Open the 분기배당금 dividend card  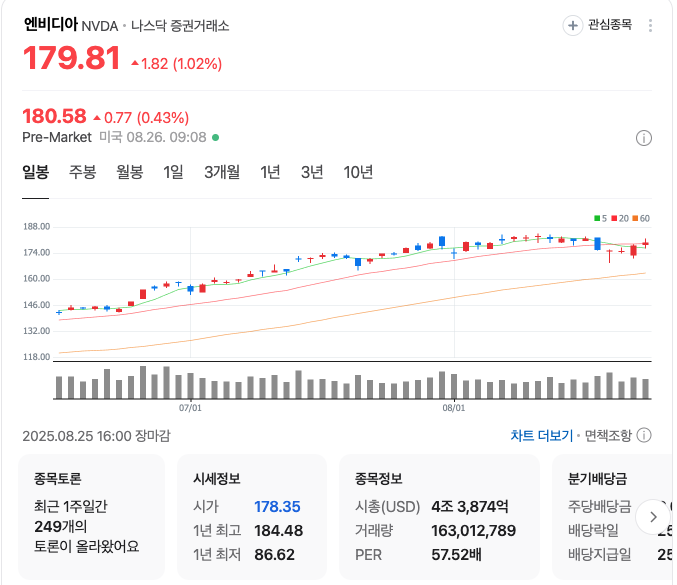tap(612, 516)
